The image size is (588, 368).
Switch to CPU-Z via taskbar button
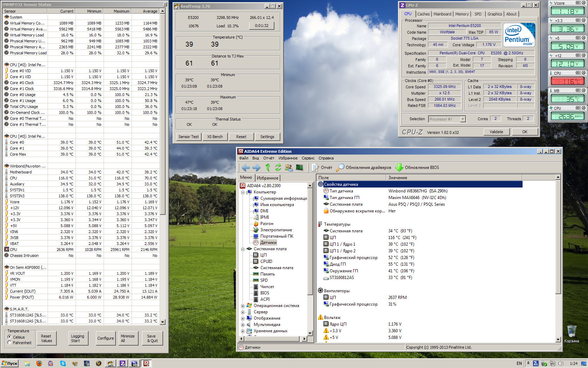(122, 363)
